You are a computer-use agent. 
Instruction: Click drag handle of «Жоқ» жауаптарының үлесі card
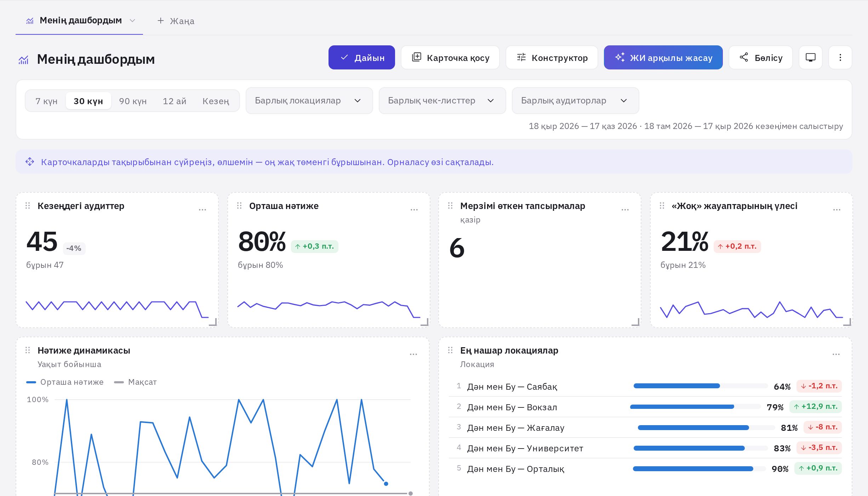click(x=662, y=206)
